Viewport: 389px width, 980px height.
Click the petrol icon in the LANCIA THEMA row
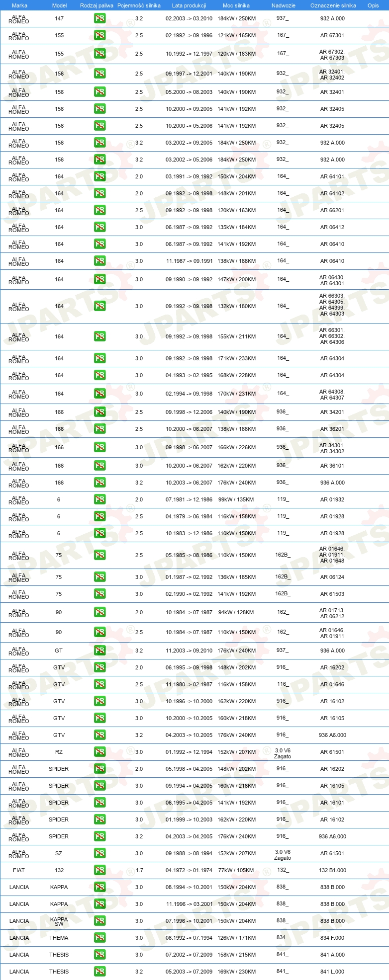coord(99,938)
